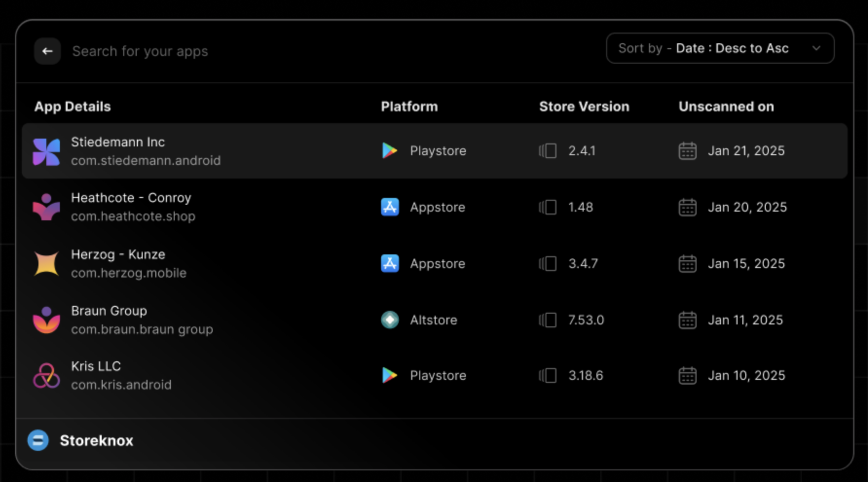This screenshot has height=482, width=868.
Task: Click the Unscanned on column header
Action: (726, 107)
